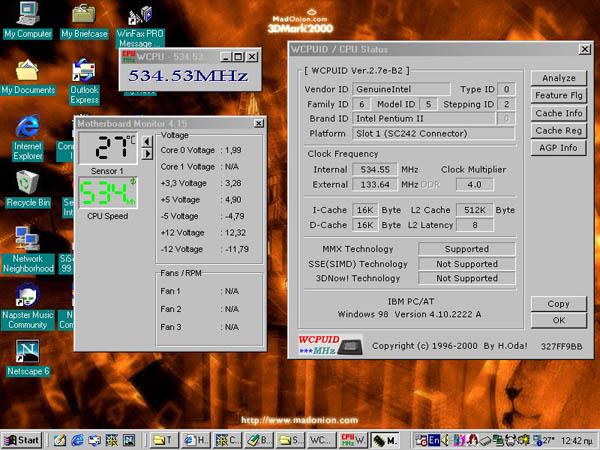Switch to the "H.." Internet Explorer taskbar button

click(x=196, y=440)
